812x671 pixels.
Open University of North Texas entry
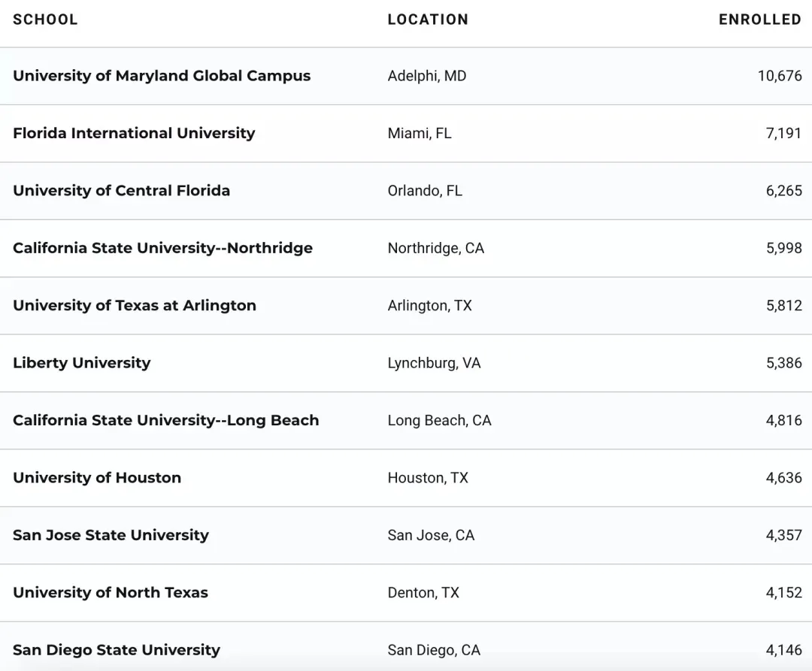[x=111, y=593]
